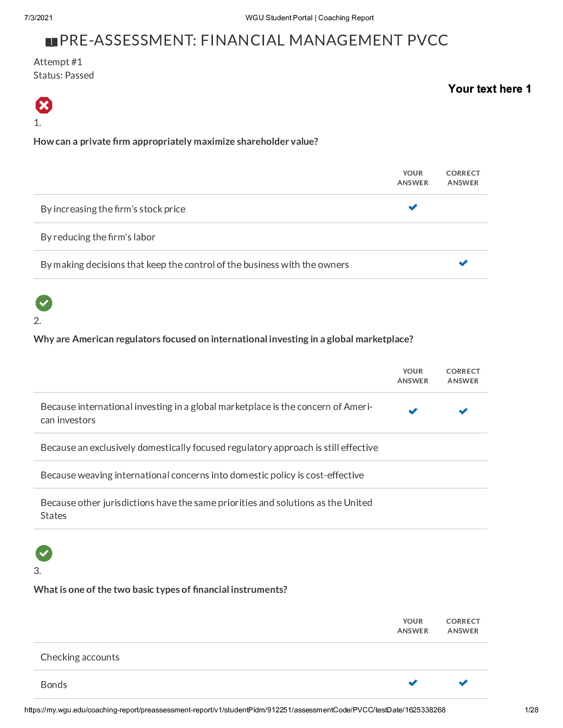Open the my.wgu.edu coaching report URL
Viewport: 563px width, 728px height.
point(235,710)
